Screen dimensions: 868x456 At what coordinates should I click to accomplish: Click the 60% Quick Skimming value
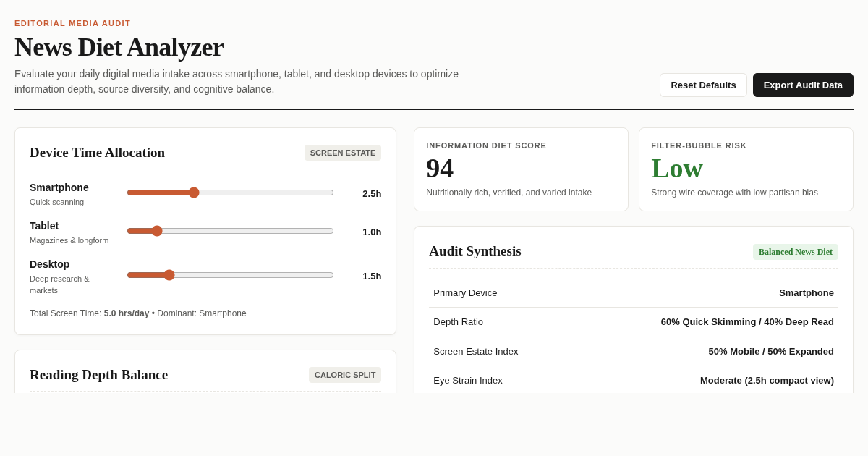point(747,322)
